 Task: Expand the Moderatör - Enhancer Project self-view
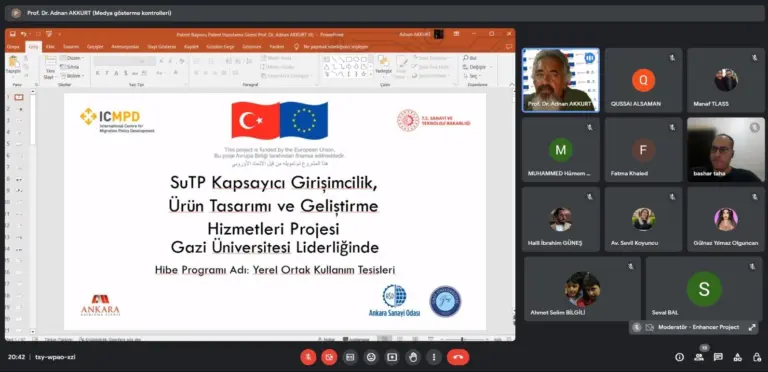pyautogui.click(x=752, y=327)
